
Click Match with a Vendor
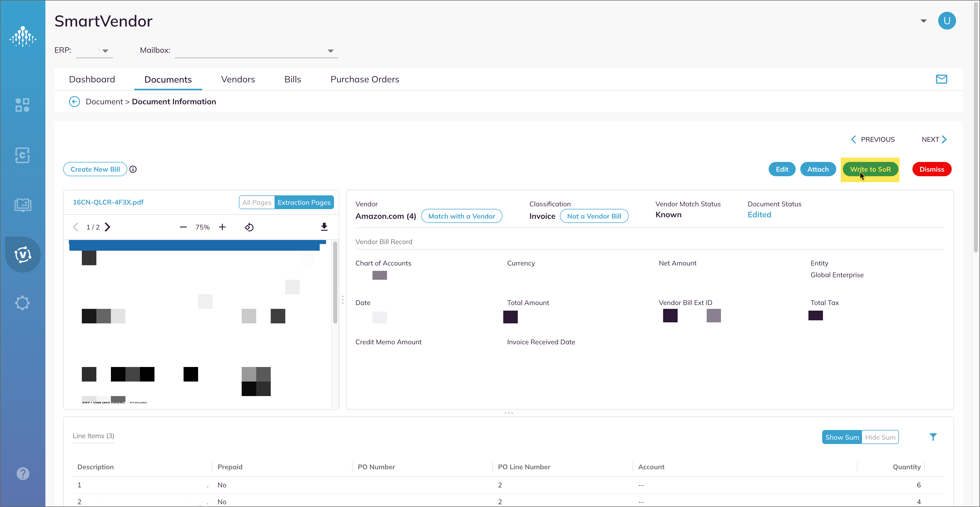click(461, 216)
